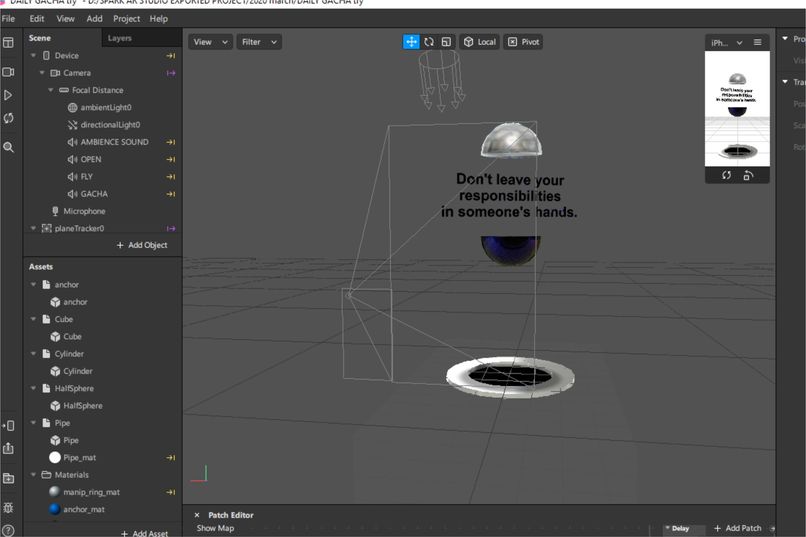Open the bug report icon
This screenshot has width=806, height=537.
pos(8,508)
